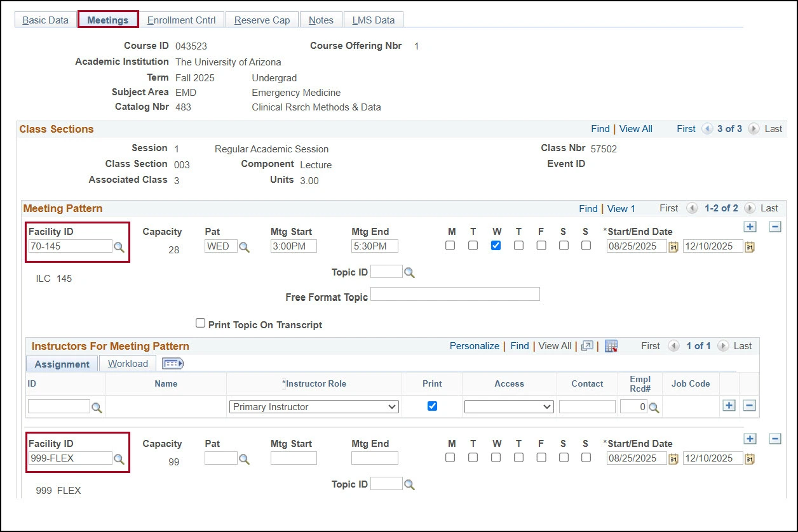Show next class section arrow
Viewport: 798px width, 532px height.
[754, 129]
